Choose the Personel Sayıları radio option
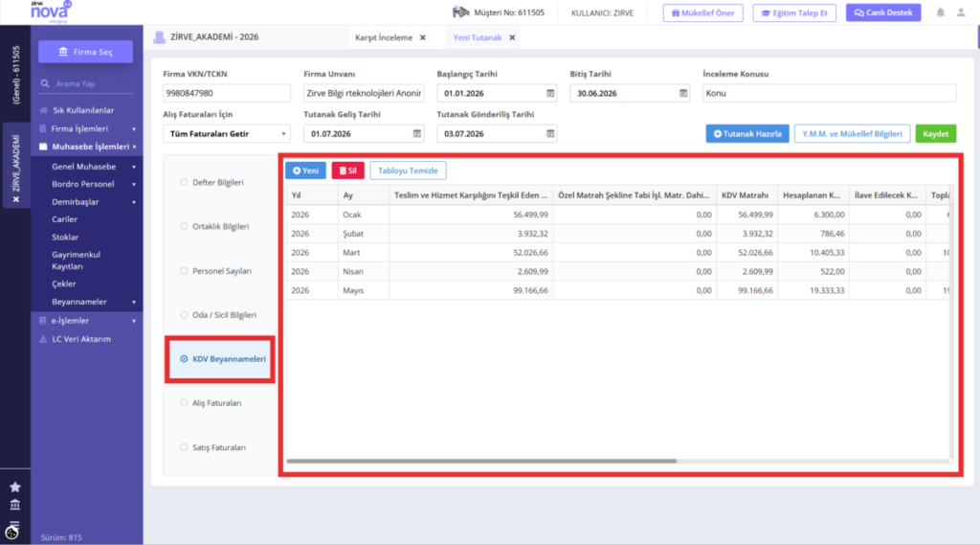 pyautogui.click(x=184, y=271)
